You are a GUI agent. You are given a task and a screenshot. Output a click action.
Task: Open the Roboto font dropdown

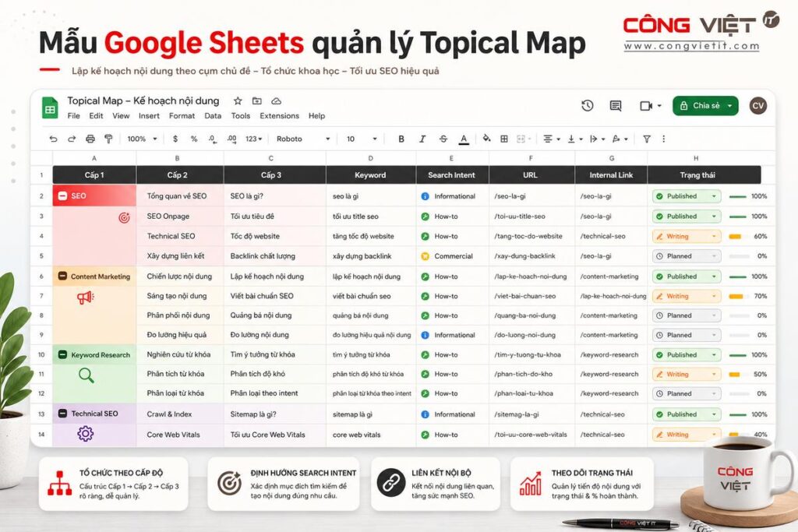click(303, 139)
